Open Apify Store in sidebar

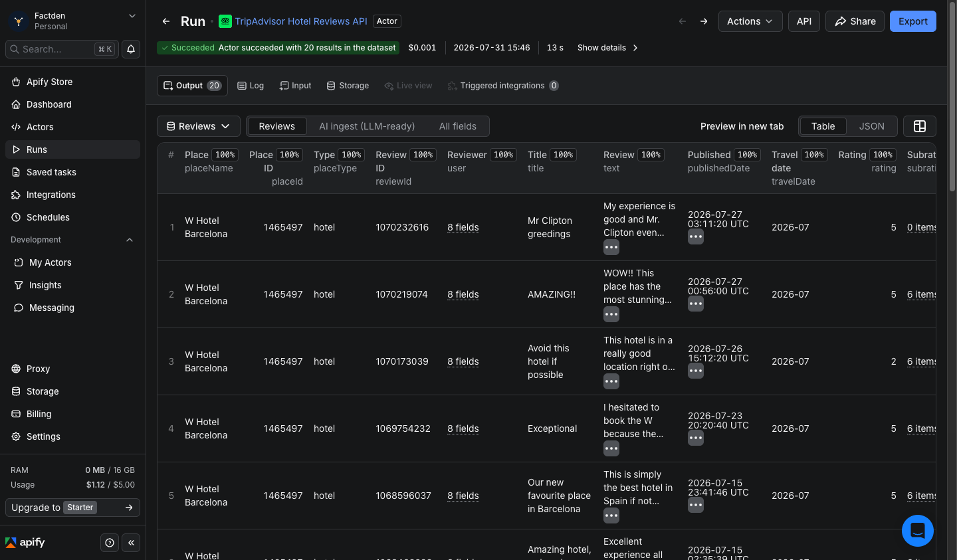(73, 82)
